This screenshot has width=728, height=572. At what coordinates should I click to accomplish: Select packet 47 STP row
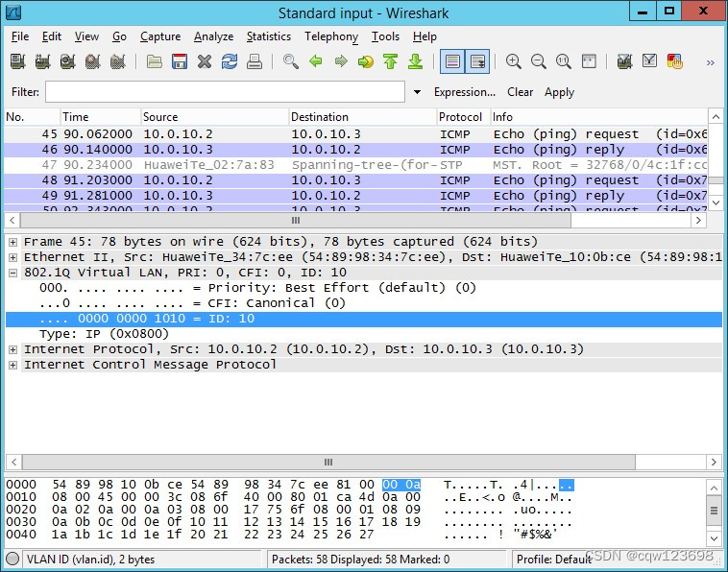click(x=355, y=165)
